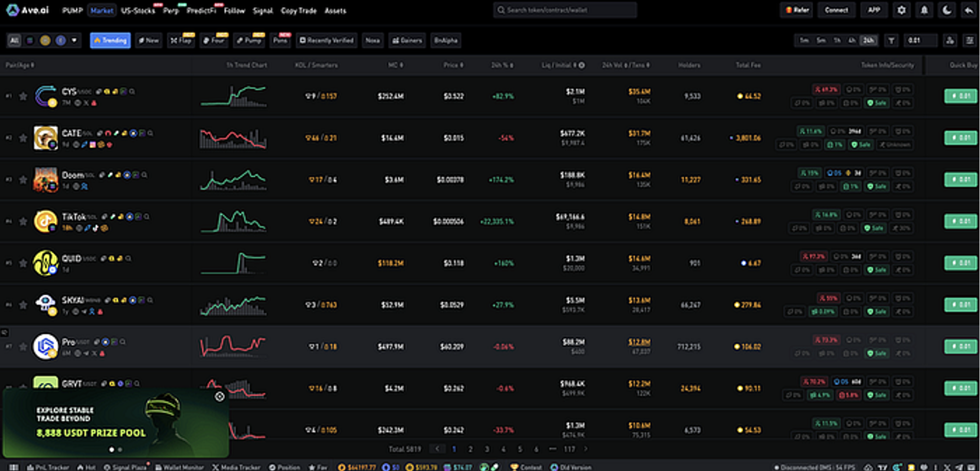Go to the next page with the chevron
The width and height of the screenshot is (980, 471).
pos(586,449)
